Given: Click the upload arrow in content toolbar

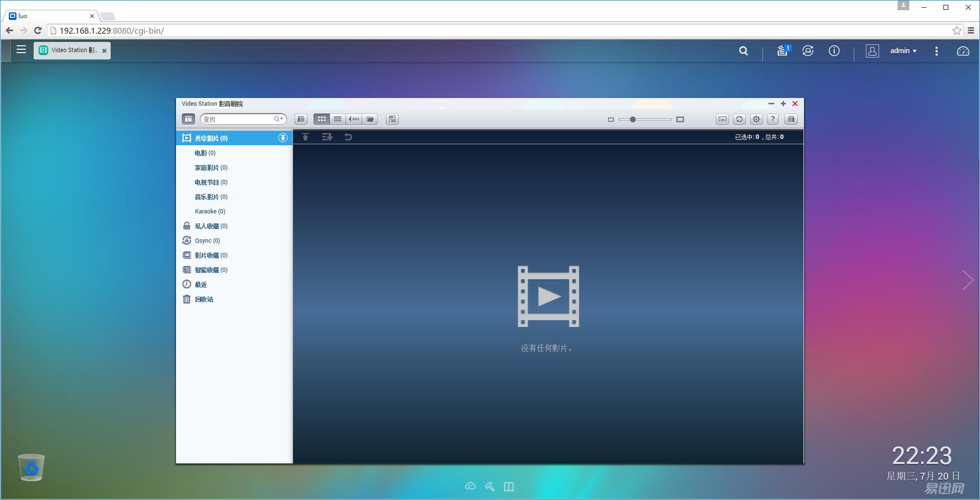Looking at the screenshot, I should pyautogui.click(x=305, y=137).
